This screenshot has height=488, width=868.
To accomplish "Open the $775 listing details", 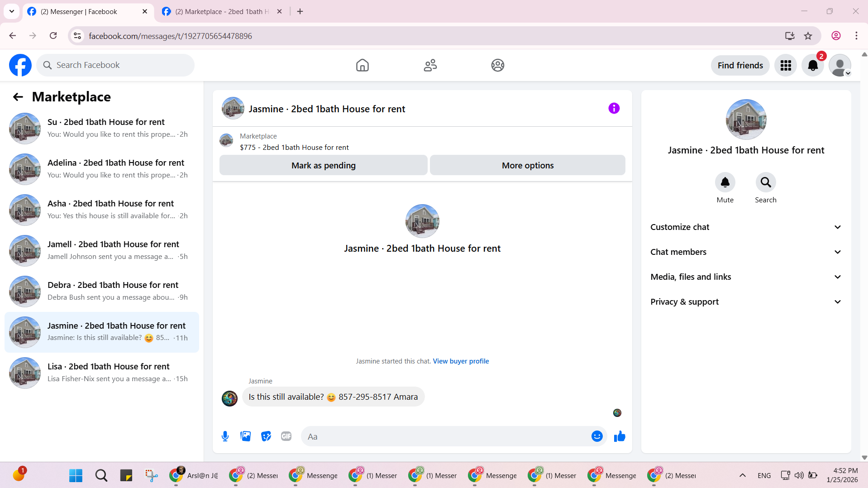I will pos(294,148).
